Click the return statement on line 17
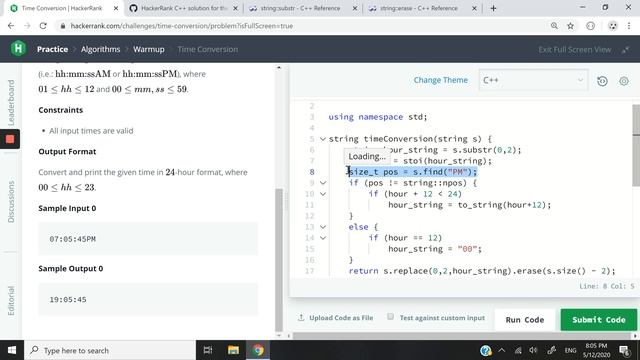 tap(482, 271)
